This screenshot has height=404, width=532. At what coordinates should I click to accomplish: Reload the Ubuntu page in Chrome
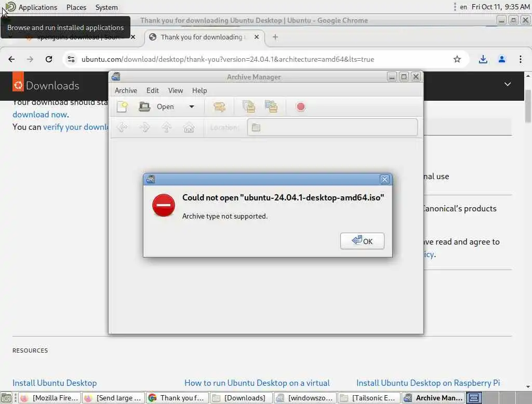click(49, 59)
